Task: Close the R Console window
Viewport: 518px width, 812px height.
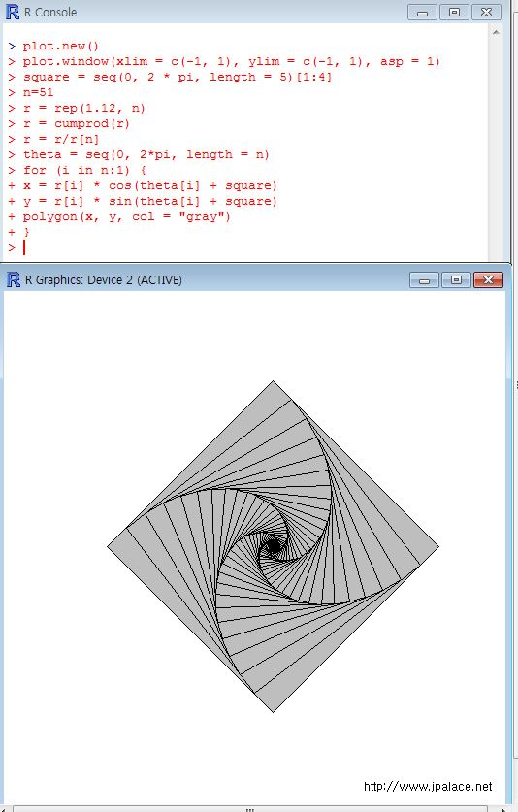Action: point(486,12)
